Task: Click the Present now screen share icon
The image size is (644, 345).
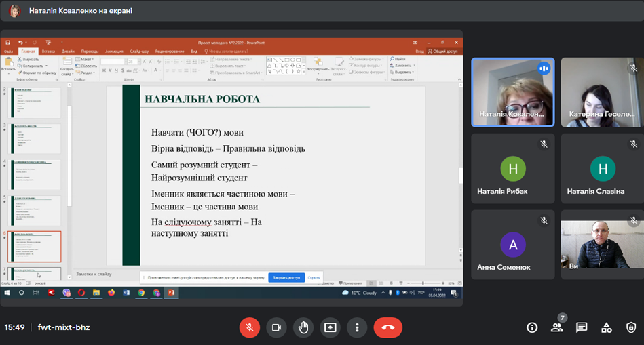Action: coord(330,327)
